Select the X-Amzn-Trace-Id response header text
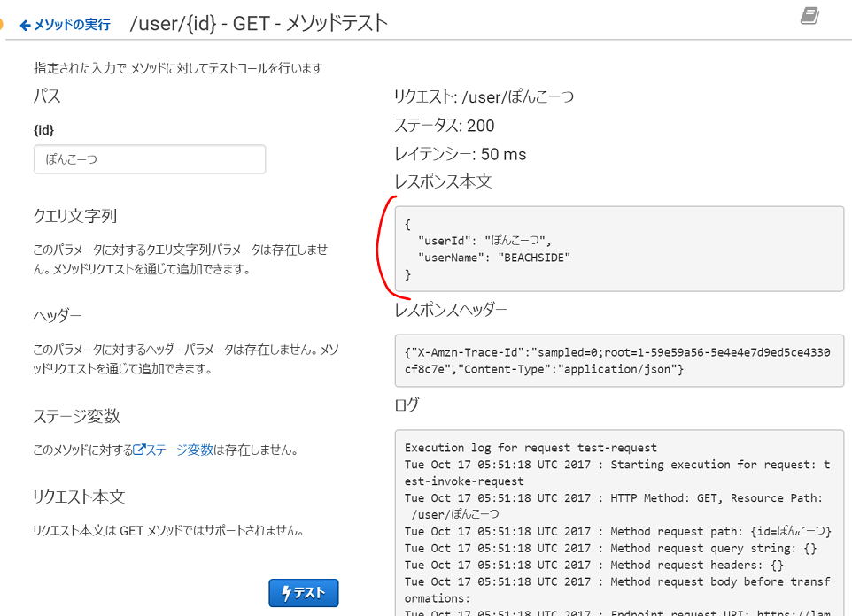This screenshot has width=852, height=616. coord(617,361)
